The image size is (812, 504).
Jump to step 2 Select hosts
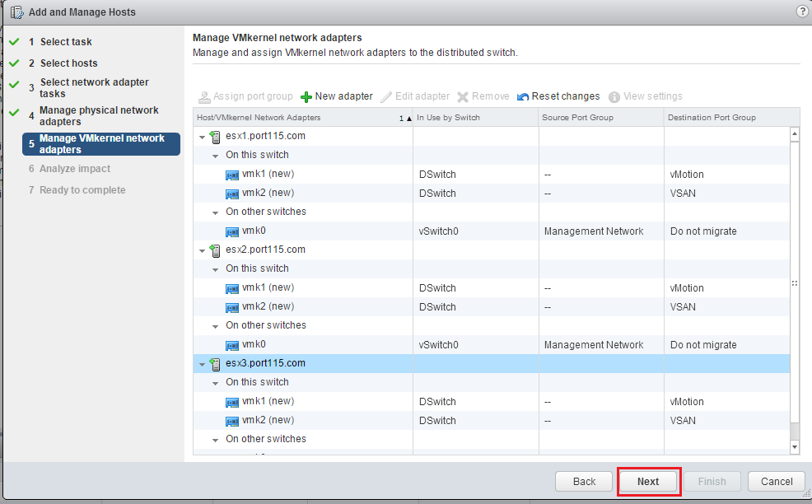tap(68, 63)
